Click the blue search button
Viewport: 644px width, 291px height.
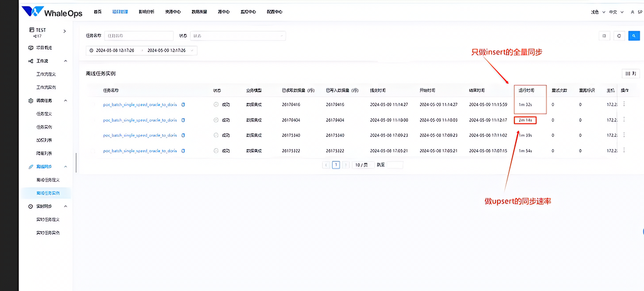point(633,36)
